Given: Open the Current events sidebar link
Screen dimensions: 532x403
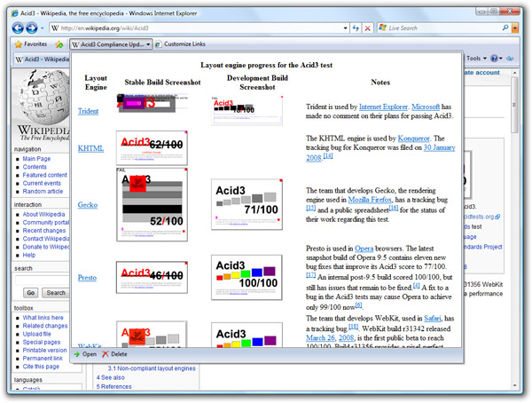Looking at the screenshot, I should (42, 183).
